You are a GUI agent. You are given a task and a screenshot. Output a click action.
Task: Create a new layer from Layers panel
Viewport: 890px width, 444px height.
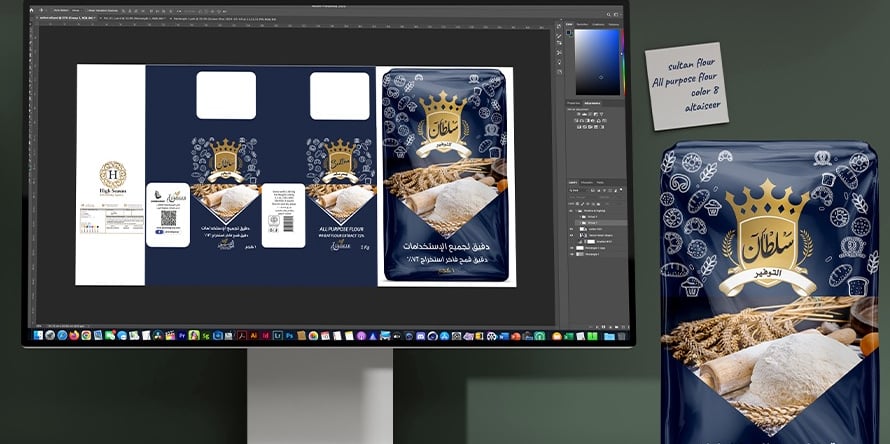click(623, 327)
